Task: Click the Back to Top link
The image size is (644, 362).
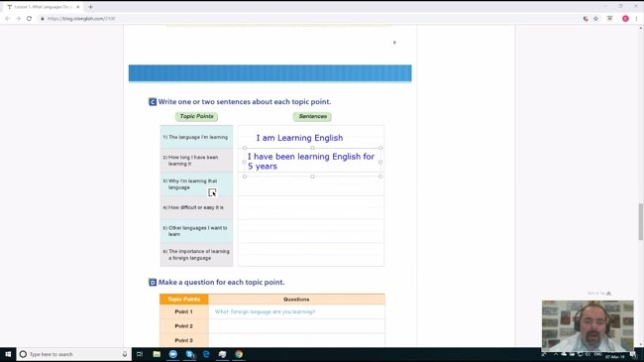Action: tap(599, 294)
